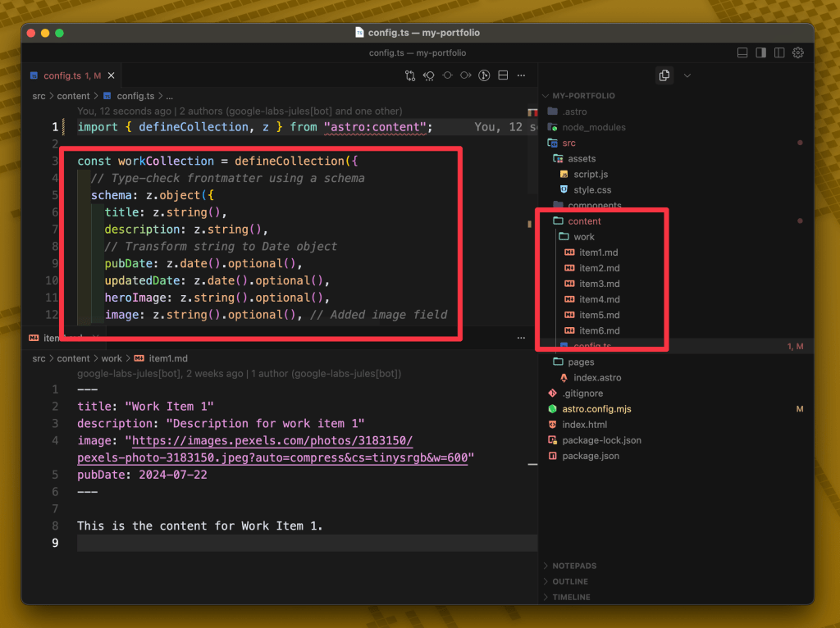Toggle the bottom panel layout button
Viewport: 840px width, 628px height.
(x=742, y=53)
